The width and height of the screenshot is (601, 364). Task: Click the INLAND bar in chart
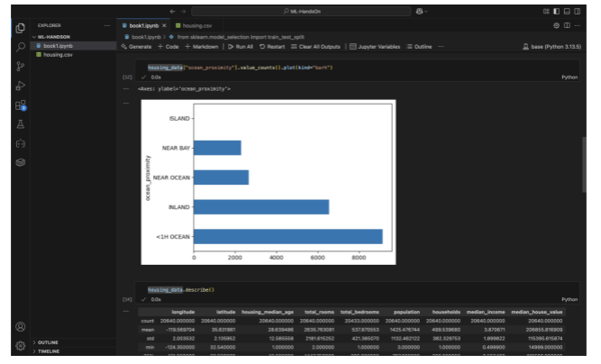tap(261, 207)
